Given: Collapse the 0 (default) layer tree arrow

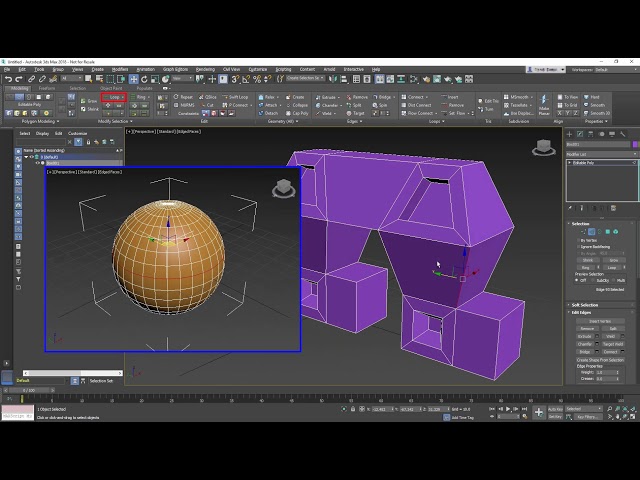Looking at the screenshot, I should point(26,157).
